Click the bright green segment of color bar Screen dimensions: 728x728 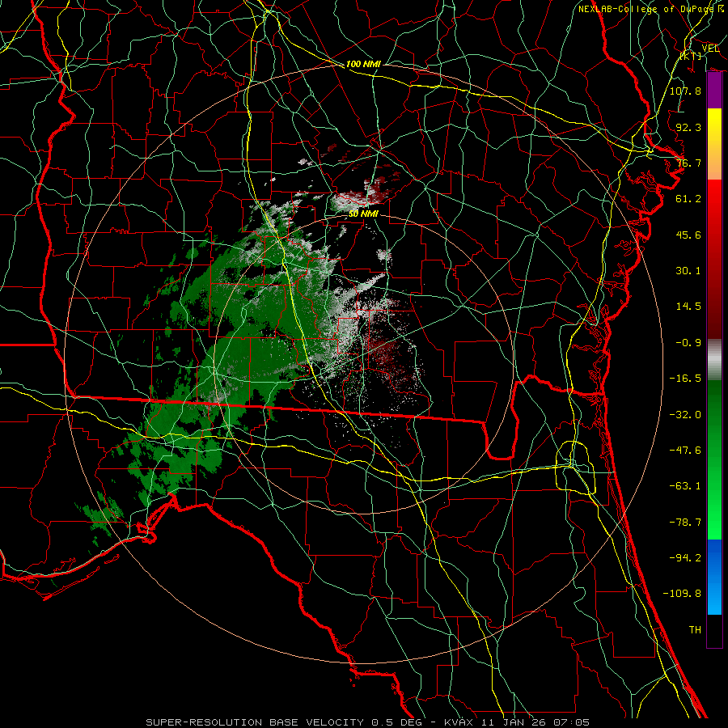click(x=714, y=459)
